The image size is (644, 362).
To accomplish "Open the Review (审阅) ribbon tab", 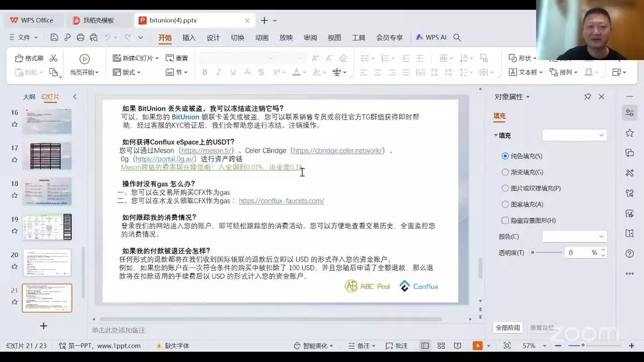I will click(310, 38).
